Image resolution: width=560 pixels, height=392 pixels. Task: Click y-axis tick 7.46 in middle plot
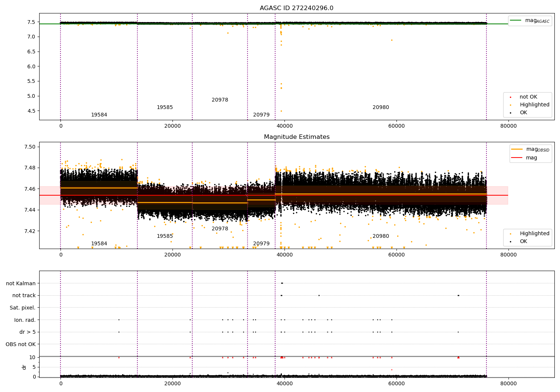30,189
